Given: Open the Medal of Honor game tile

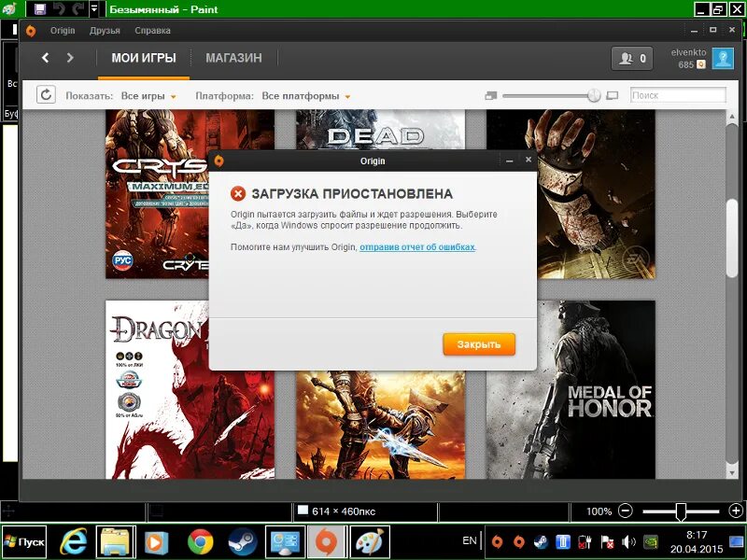Looking at the screenshot, I should pos(571,389).
